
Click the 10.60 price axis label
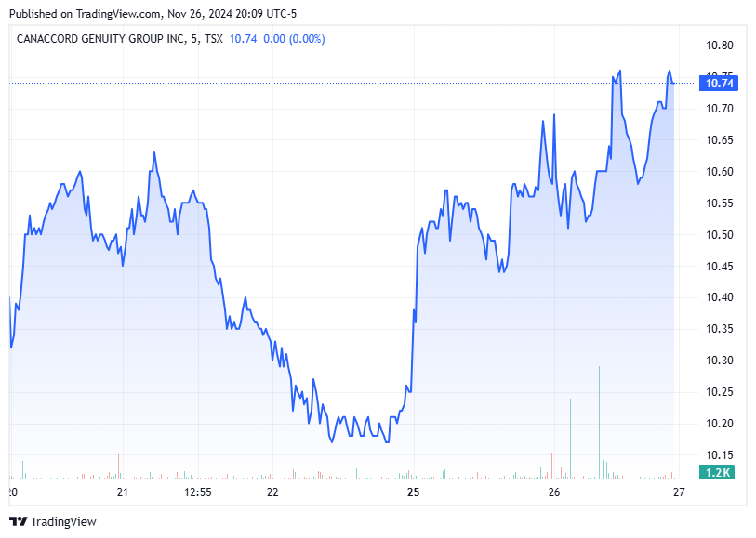click(719, 172)
